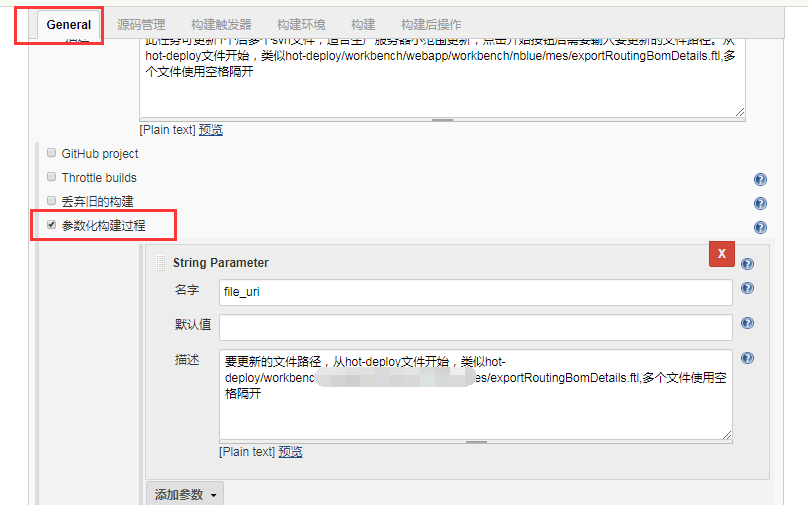The image size is (808, 505).
Task: Open help icon for String Parameter header
Action: [x=747, y=265]
